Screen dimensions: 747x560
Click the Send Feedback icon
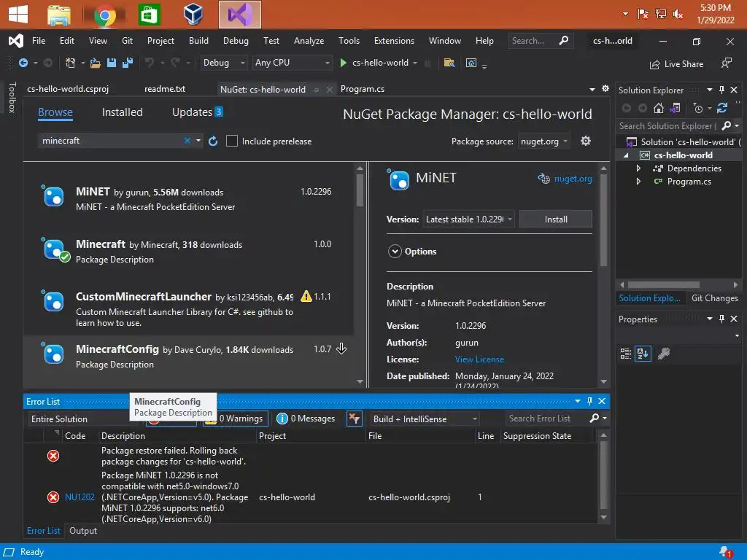pyautogui.click(x=727, y=63)
